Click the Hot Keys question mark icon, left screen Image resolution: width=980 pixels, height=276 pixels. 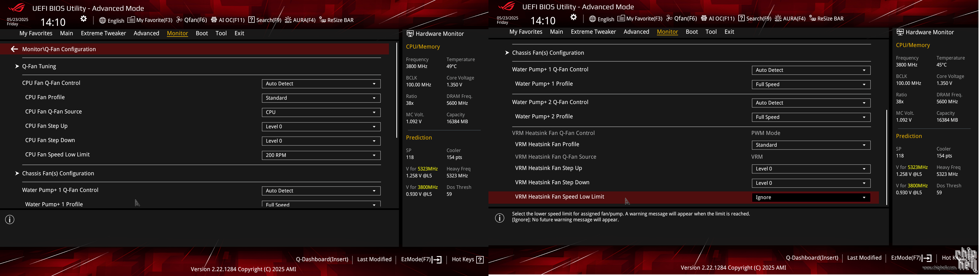click(x=480, y=260)
